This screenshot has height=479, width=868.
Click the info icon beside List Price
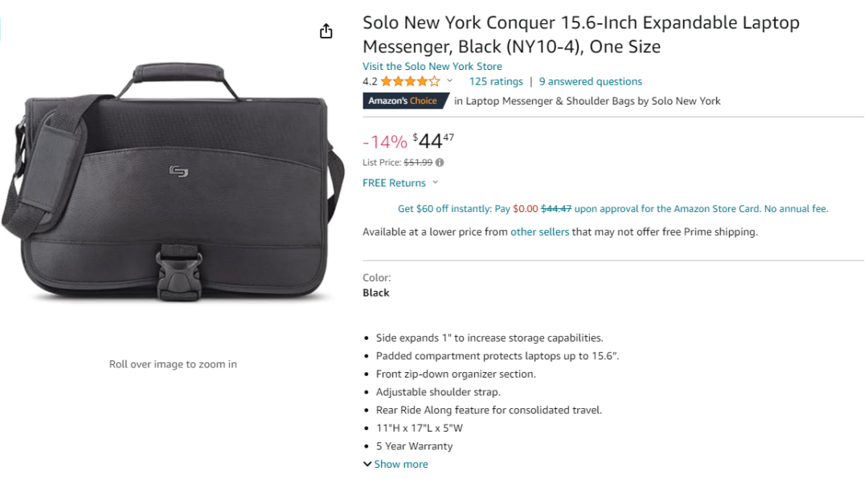440,162
